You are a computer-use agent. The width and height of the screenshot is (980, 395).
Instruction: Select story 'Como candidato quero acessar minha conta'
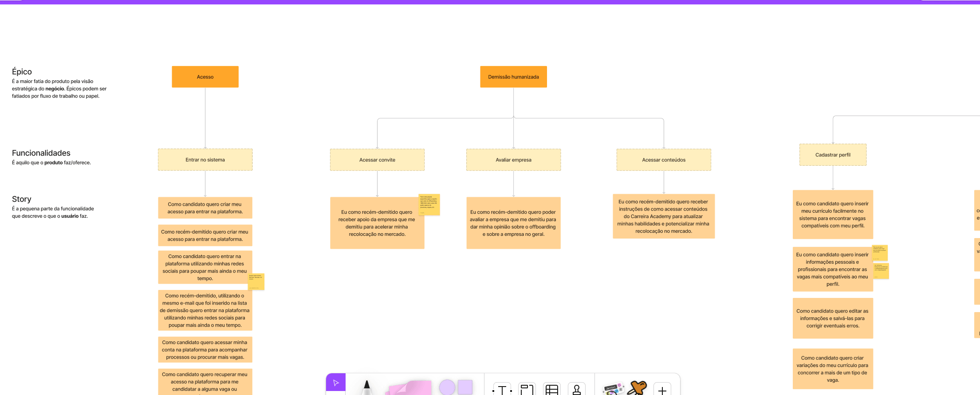tap(205, 349)
